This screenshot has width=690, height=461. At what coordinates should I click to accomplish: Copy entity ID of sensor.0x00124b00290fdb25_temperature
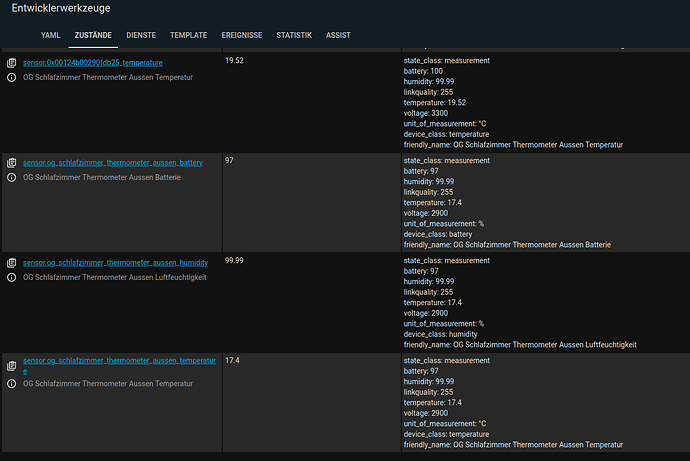tap(12, 63)
